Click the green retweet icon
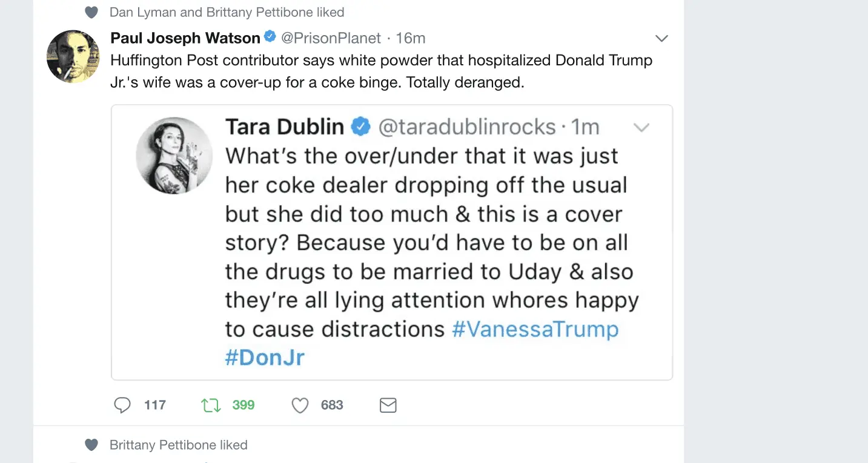Viewport: 868px width, 463px height. [x=211, y=405]
